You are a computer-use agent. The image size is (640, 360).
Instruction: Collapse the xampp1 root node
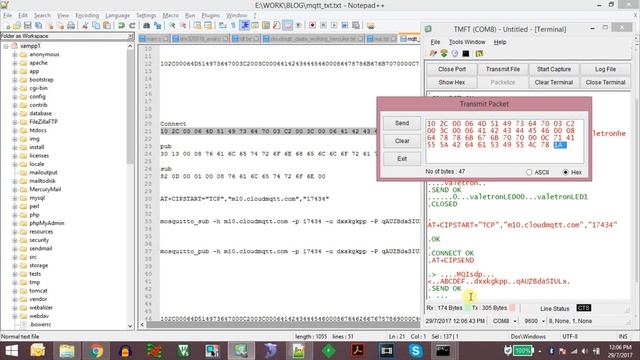tap(6, 46)
